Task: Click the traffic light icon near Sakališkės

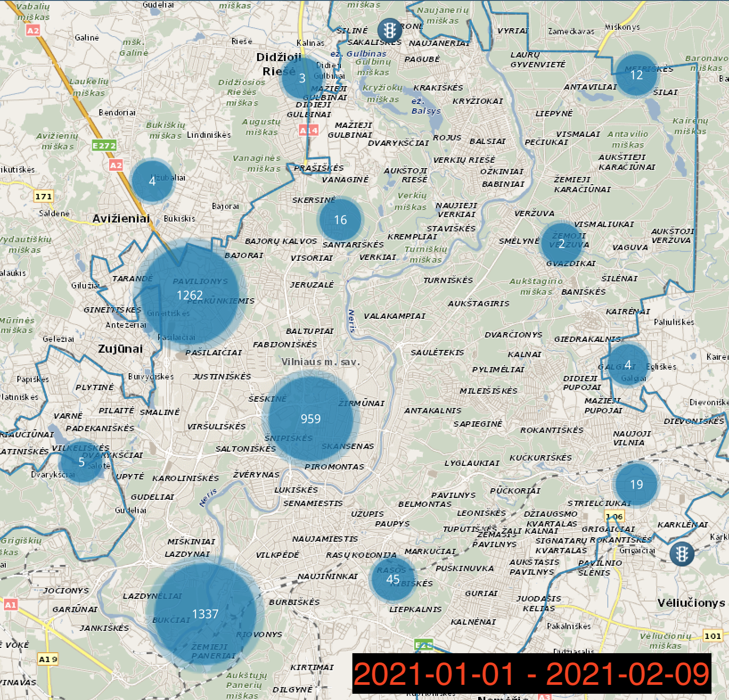Action: [389, 30]
